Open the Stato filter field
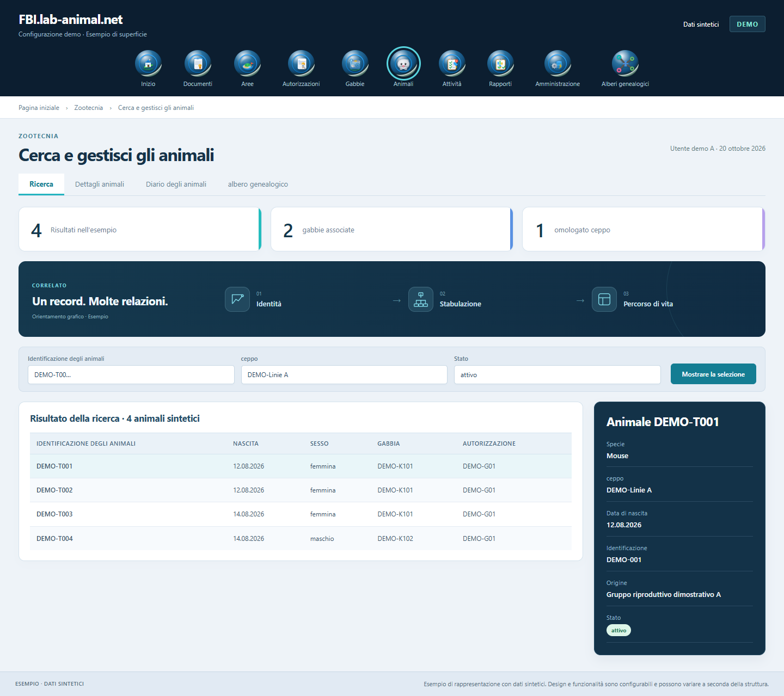The image size is (784, 696). point(558,374)
